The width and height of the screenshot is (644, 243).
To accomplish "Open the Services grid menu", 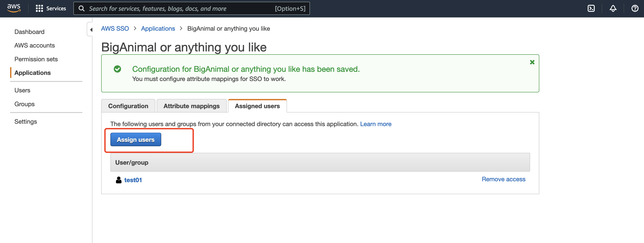I will [x=39, y=9].
